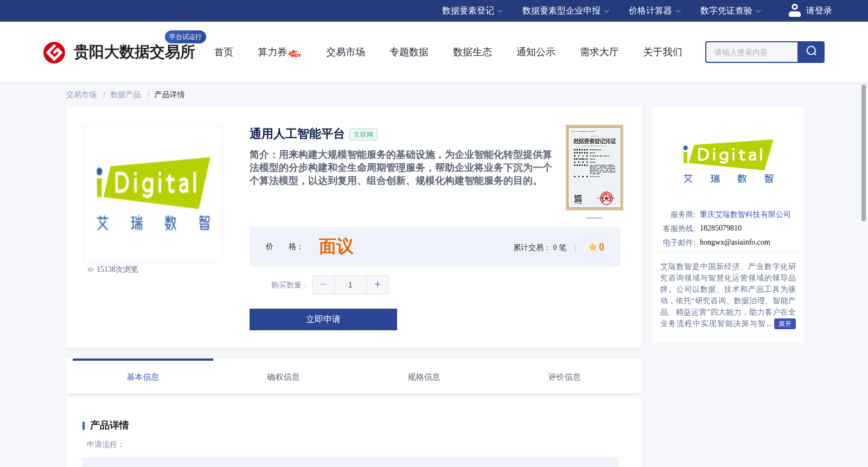
Task: View the 数据要素登记凭证 certificate thumbnail
Action: pos(595,168)
